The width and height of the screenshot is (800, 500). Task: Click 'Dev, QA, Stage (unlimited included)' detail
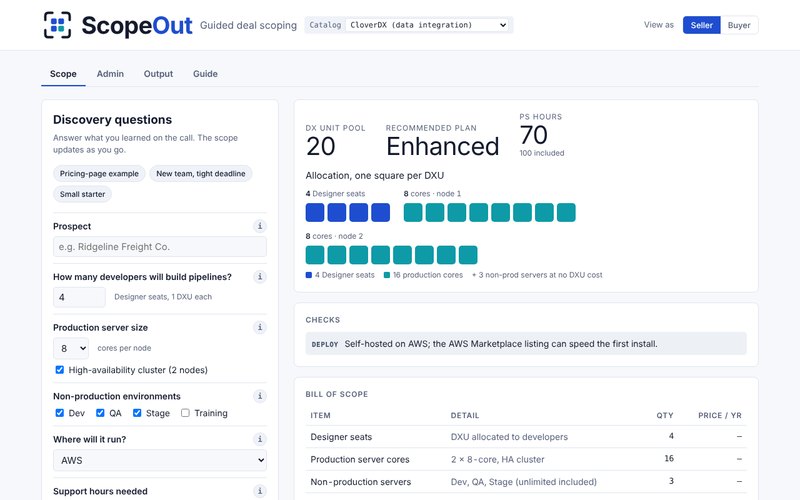(x=523, y=482)
